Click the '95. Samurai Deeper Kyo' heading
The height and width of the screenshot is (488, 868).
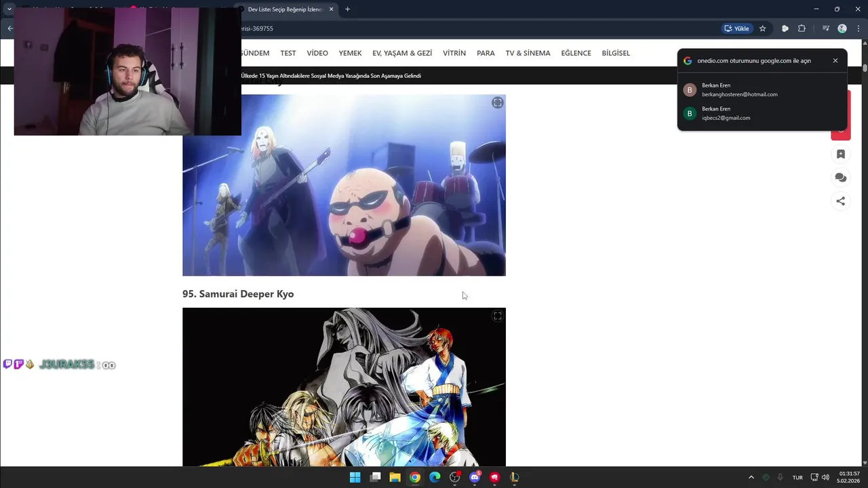pyautogui.click(x=238, y=294)
